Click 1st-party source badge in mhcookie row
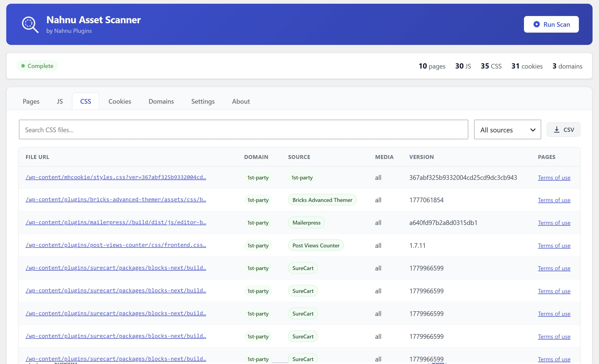Viewport: 599px width, 364px height. point(302,177)
